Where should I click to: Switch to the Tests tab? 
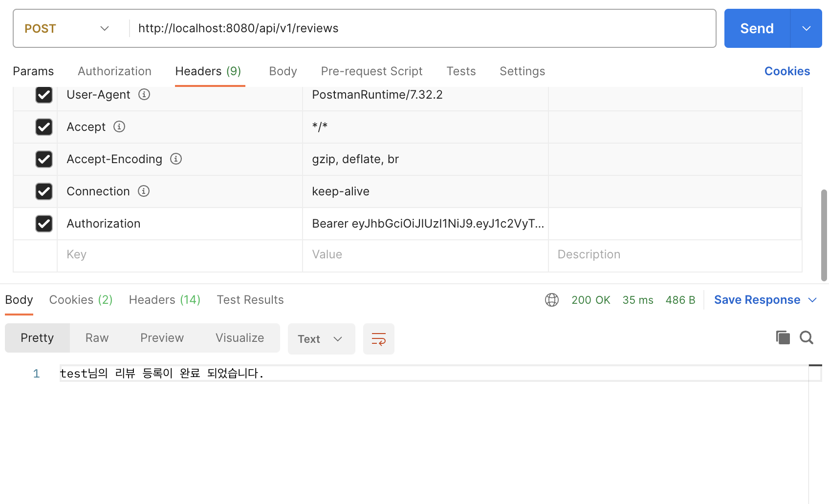pyautogui.click(x=461, y=71)
